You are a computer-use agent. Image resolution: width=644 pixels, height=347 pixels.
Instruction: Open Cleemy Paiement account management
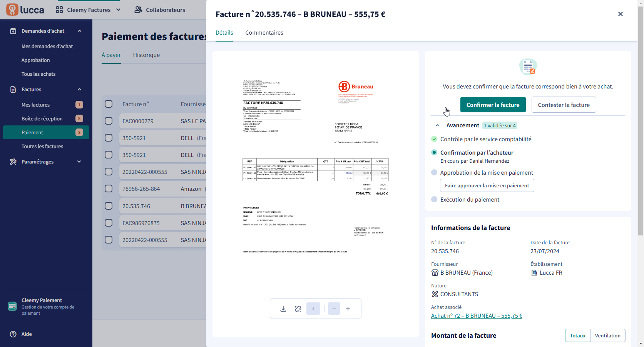pyautogui.click(x=46, y=306)
